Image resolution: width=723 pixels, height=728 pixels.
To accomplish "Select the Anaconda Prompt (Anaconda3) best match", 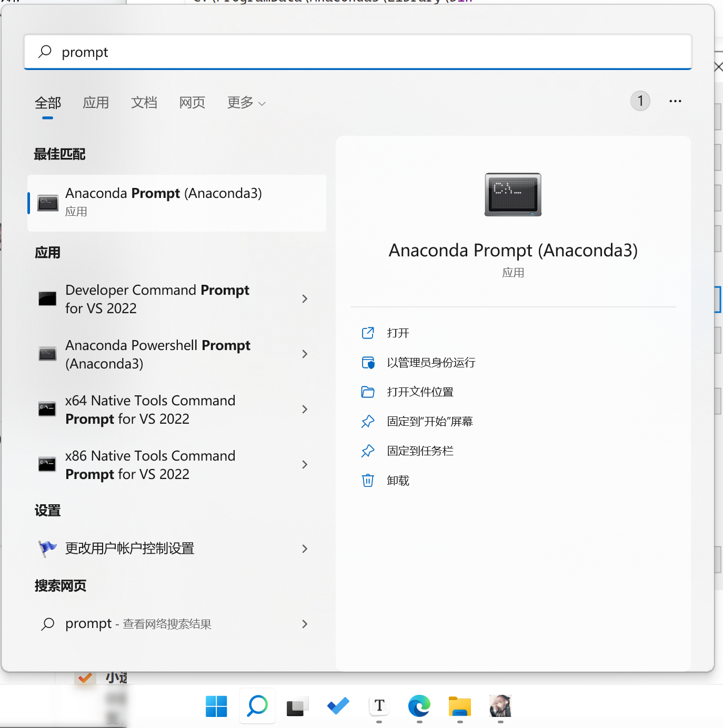I will tap(177, 203).
